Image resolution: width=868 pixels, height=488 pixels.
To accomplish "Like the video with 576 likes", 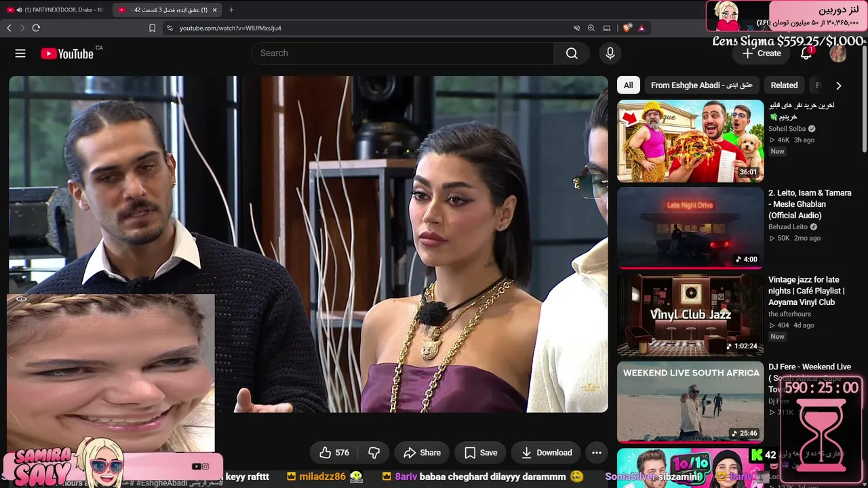I will 334,453.
